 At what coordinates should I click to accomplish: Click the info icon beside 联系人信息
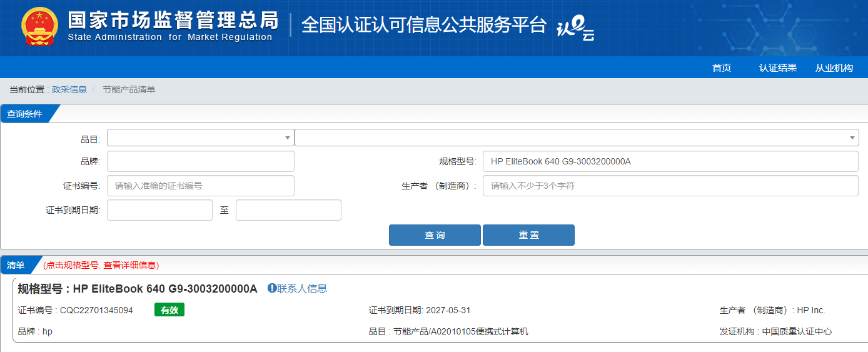[x=272, y=288]
